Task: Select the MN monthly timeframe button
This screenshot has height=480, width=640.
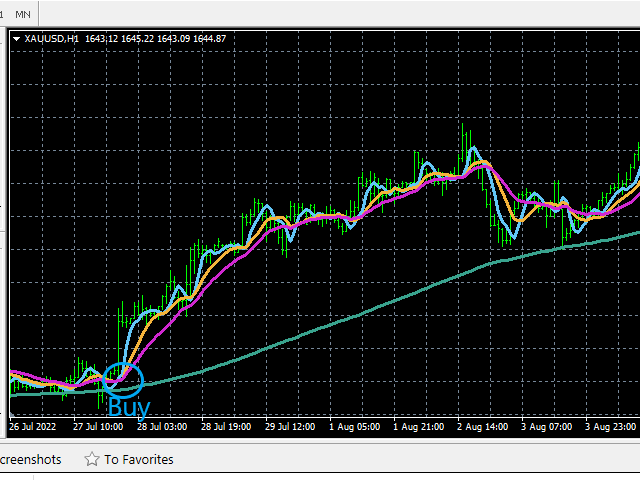Action: (x=23, y=15)
